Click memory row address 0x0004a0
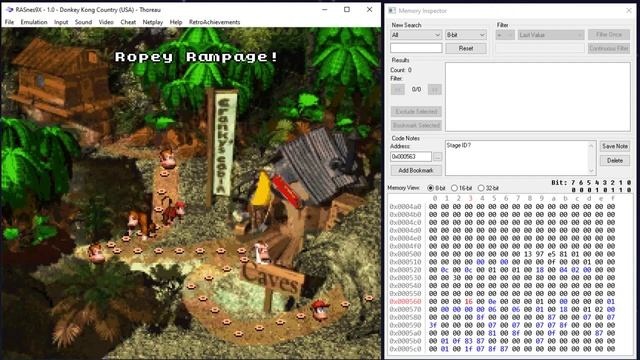The image size is (640, 360). coord(405,207)
